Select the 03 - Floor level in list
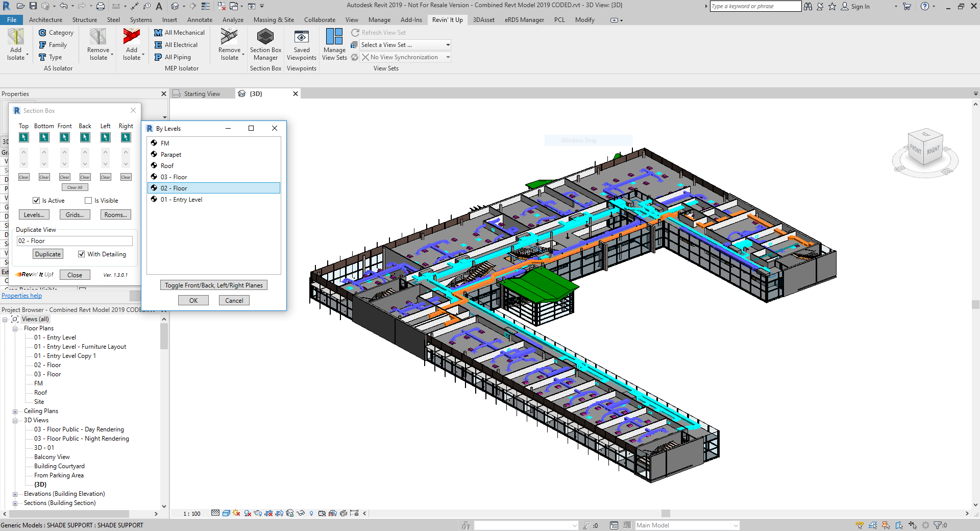Screen dimensions: 980x531 click(214, 177)
